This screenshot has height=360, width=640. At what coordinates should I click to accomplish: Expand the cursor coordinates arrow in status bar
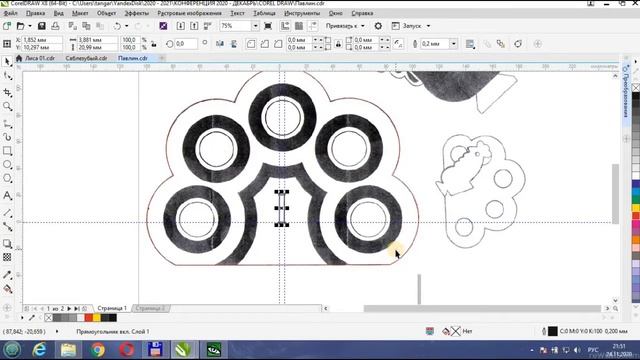(x=57, y=331)
